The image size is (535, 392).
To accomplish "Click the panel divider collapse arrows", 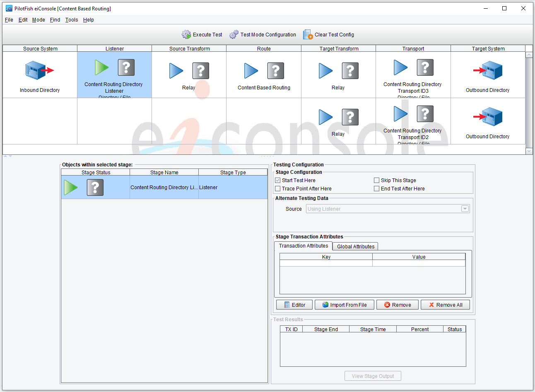I will 8,156.
